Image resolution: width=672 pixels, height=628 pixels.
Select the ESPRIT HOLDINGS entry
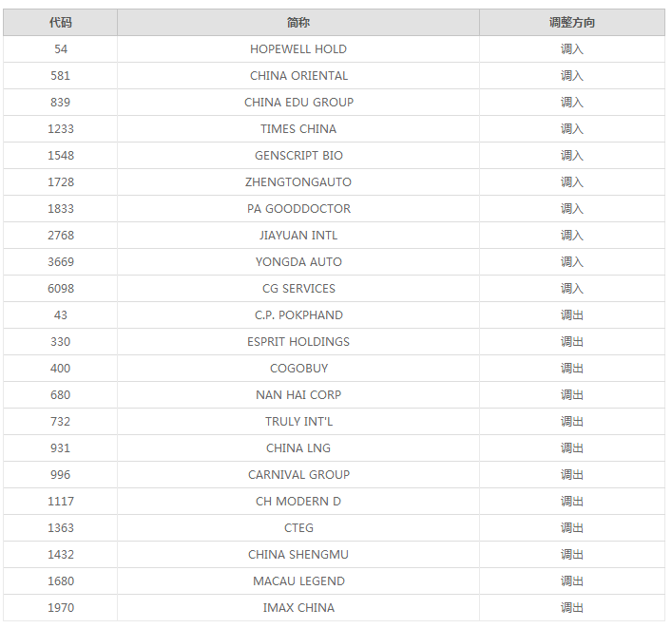(x=298, y=341)
